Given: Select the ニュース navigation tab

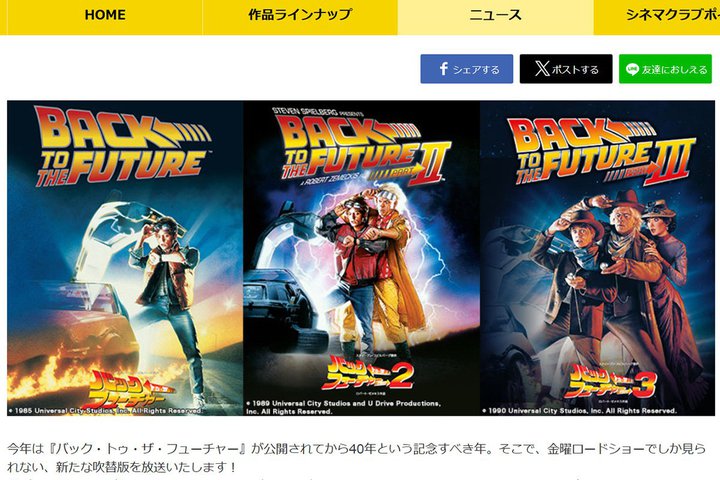Looking at the screenshot, I should [495, 16].
